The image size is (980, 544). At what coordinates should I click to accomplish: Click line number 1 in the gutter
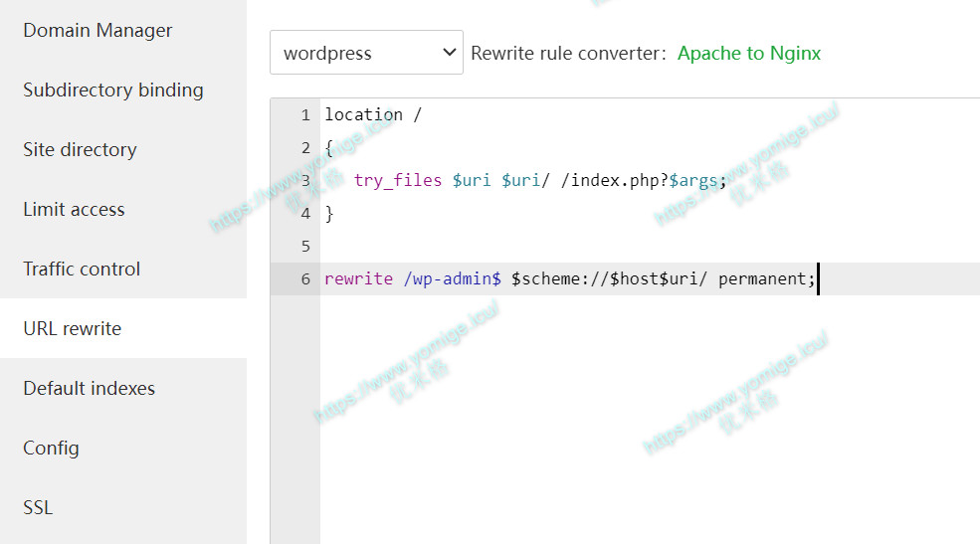(x=305, y=115)
